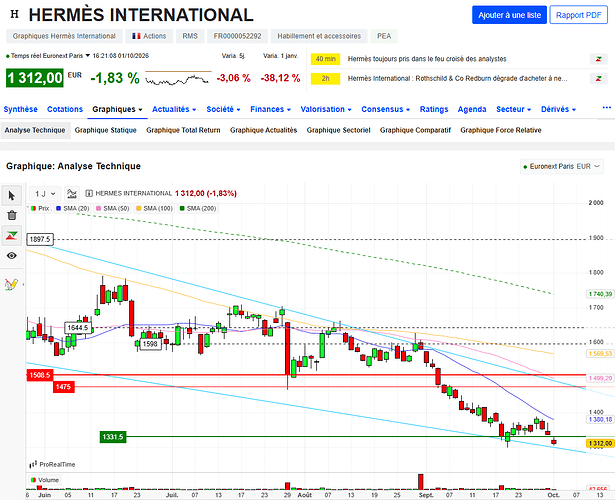
Task: Open Graphiques Hermès International tag link
Action: pos(64,36)
